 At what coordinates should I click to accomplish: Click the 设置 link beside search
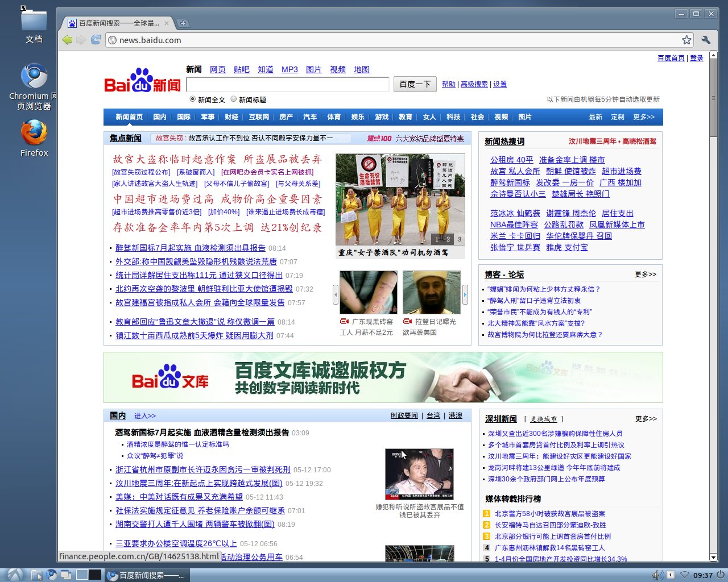(x=500, y=84)
